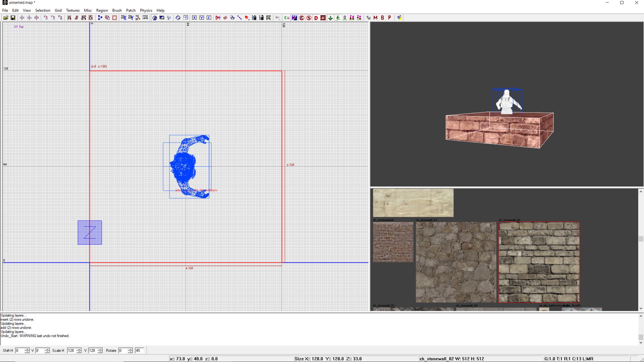Select the pale wood texture thumbnail
The height and width of the screenshot is (362, 644).
[x=413, y=203]
